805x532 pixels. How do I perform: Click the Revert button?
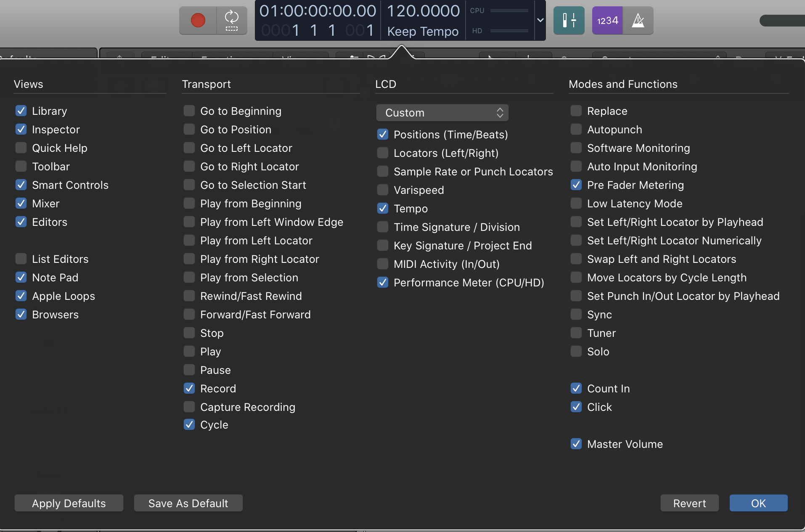pyautogui.click(x=689, y=503)
